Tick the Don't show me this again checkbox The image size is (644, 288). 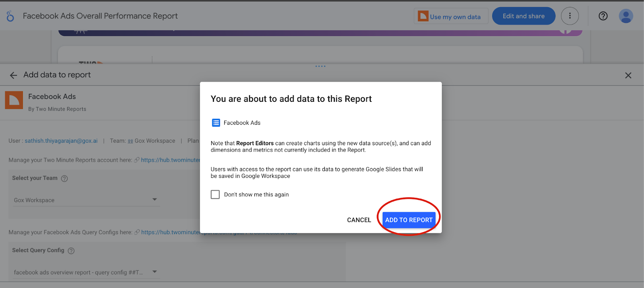click(215, 195)
